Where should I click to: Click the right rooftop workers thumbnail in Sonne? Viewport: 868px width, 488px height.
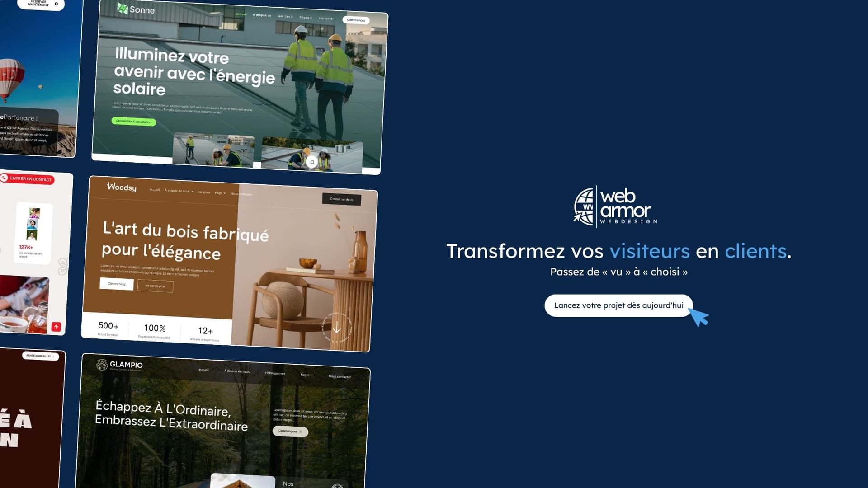pyautogui.click(x=312, y=155)
